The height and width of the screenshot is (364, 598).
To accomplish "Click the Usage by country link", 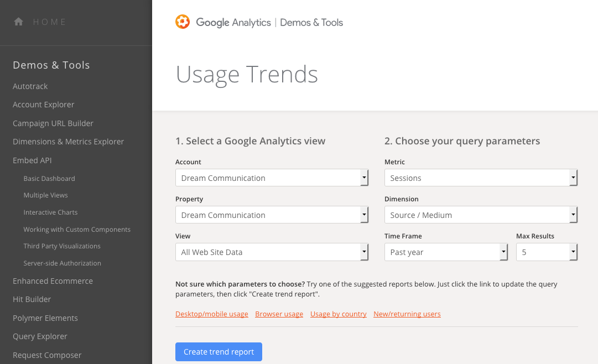I will [x=339, y=314].
